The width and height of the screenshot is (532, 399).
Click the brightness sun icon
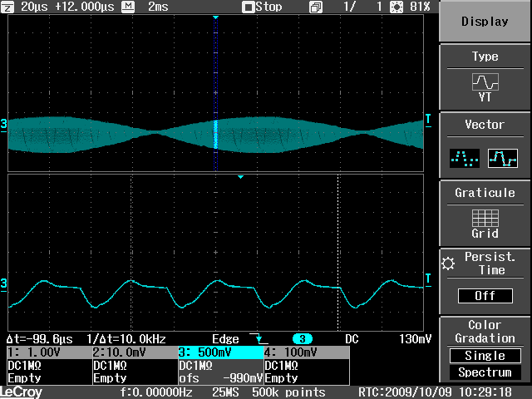[x=396, y=7]
